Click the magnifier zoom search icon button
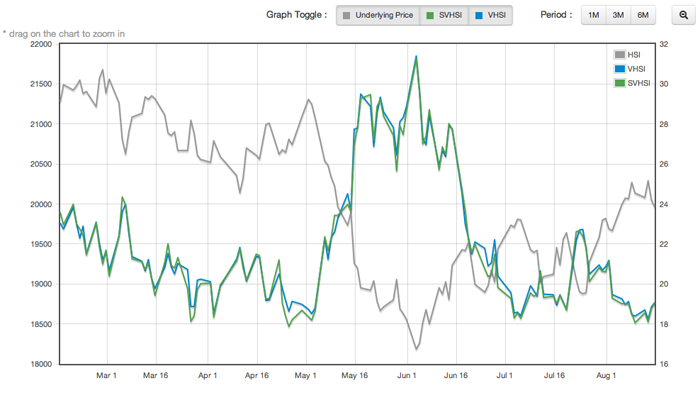700x393 pixels. [683, 15]
